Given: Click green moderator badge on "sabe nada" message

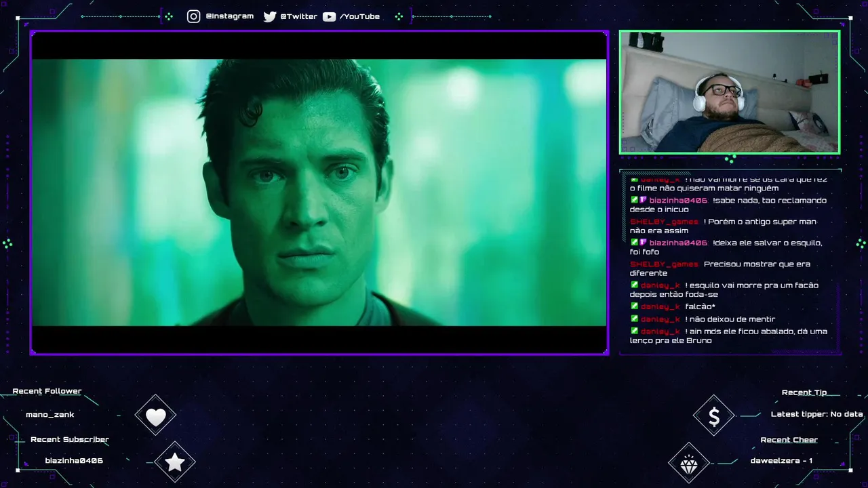Looking at the screenshot, I should pyautogui.click(x=634, y=200).
